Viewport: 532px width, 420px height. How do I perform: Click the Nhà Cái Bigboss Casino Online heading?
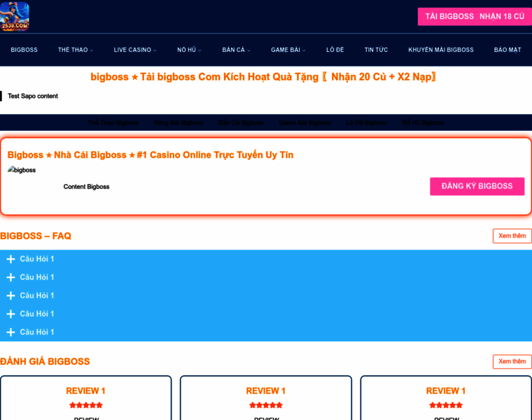click(x=150, y=155)
